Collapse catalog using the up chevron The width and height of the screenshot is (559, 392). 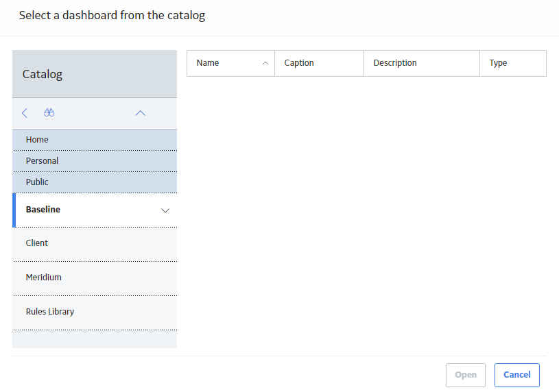coord(141,113)
